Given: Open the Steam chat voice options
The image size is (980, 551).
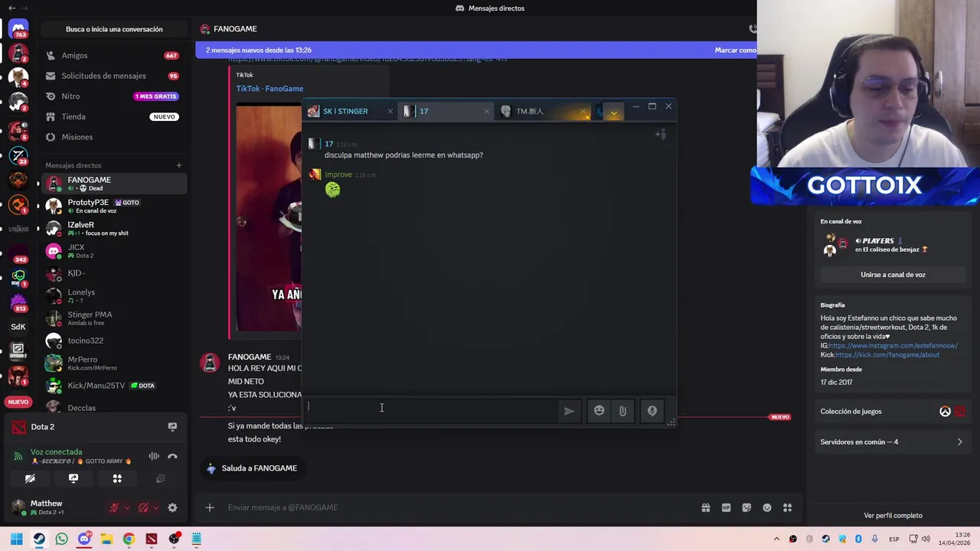Looking at the screenshot, I should (652, 411).
